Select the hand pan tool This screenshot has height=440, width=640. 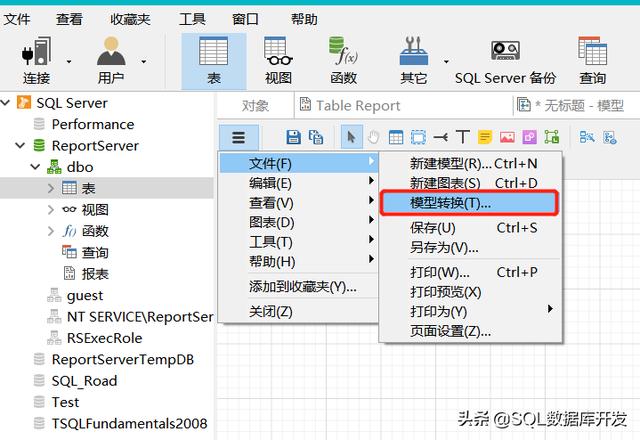pyautogui.click(x=373, y=138)
